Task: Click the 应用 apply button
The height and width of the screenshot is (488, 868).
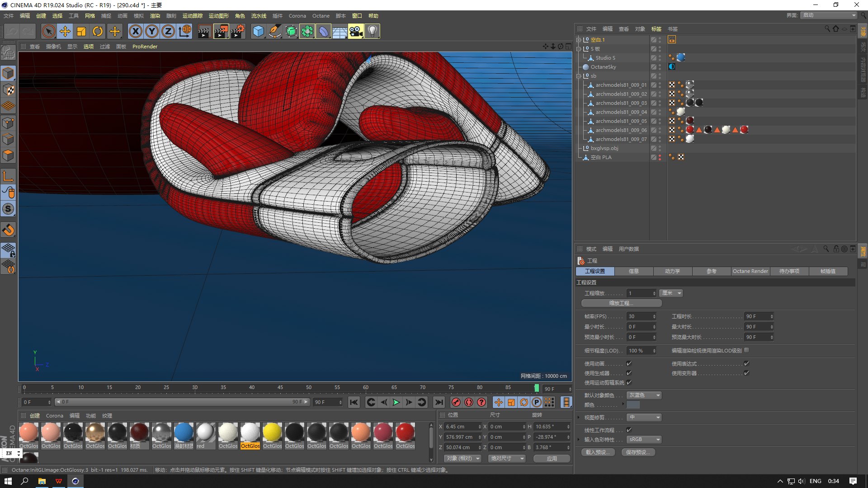Action: [x=552, y=458]
